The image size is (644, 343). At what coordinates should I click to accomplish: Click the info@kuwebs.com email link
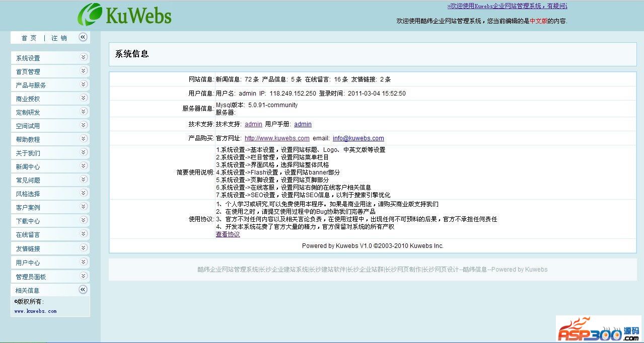click(358, 138)
